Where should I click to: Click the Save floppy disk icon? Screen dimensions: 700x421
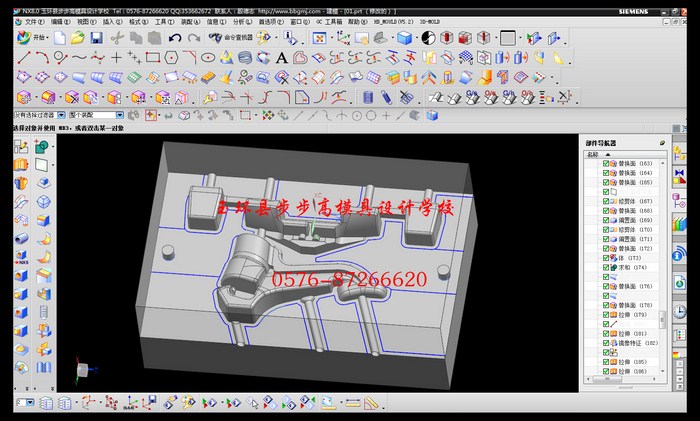[96, 38]
